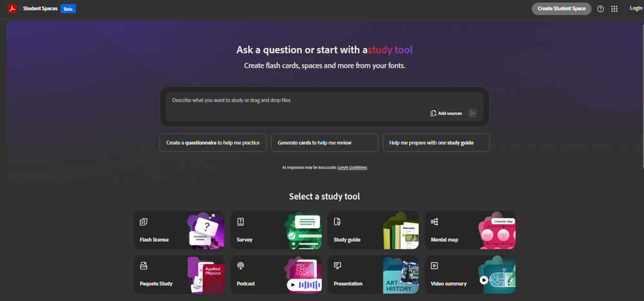Click the send arrow icon in prompt box
This screenshot has width=644, height=301.
coord(472,113)
